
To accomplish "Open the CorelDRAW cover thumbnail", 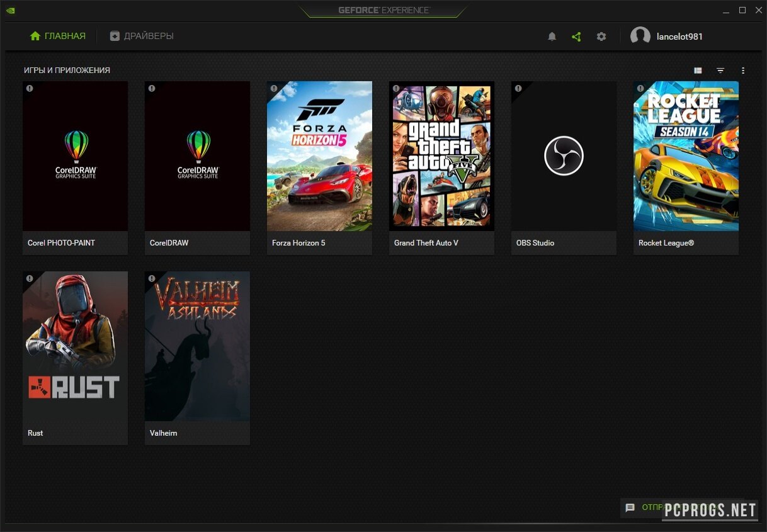I will point(197,156).
